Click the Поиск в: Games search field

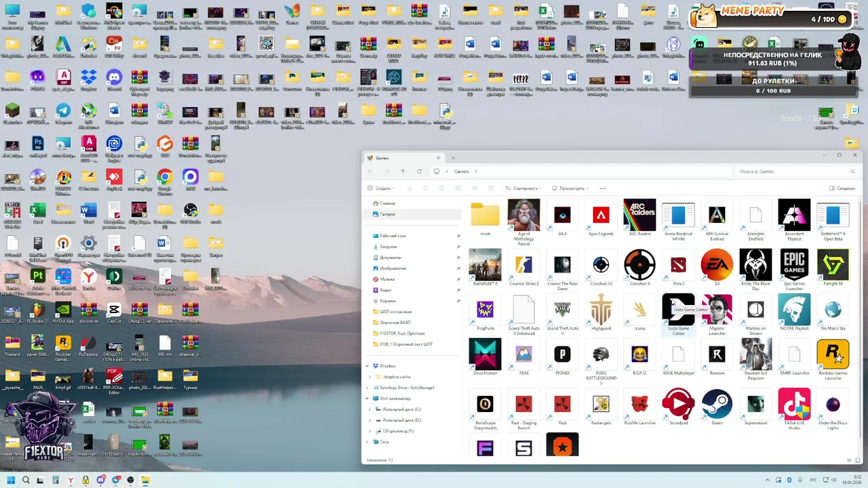[x=795, y=171]
